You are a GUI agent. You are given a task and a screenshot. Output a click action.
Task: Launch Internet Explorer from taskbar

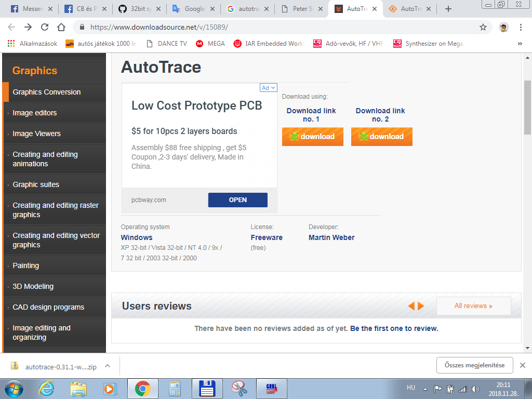click(47, 389)
